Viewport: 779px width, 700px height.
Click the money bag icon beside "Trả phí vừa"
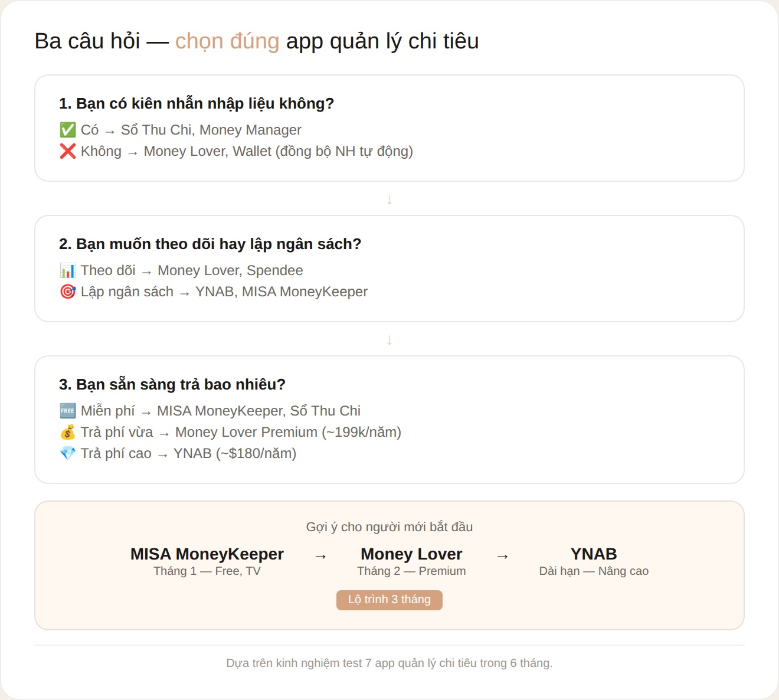[x=68, y=432]
